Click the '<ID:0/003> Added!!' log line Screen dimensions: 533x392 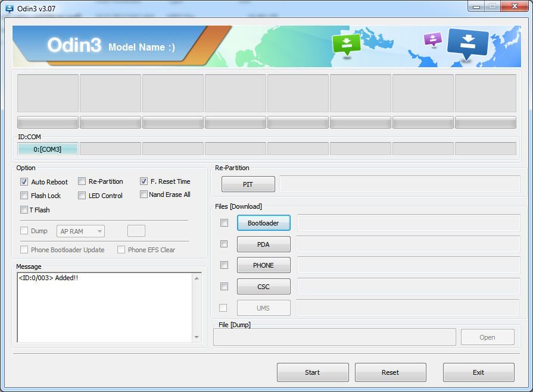click(x=48, y=278)
